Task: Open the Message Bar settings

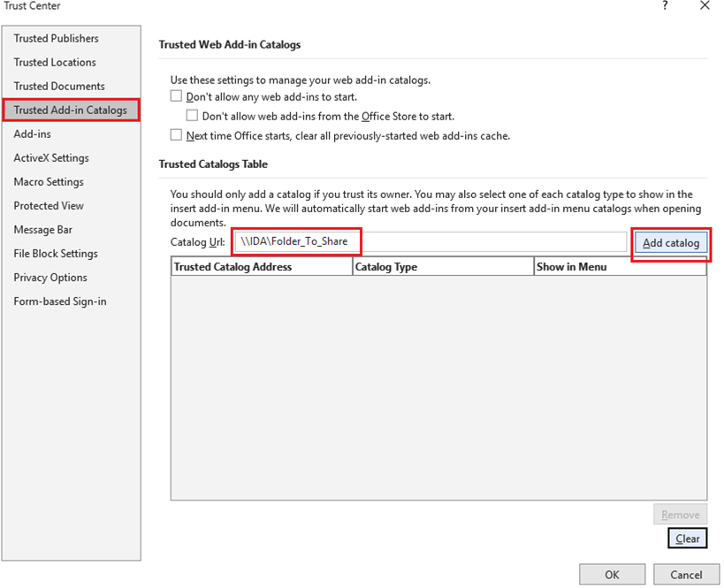Action: 42,229
